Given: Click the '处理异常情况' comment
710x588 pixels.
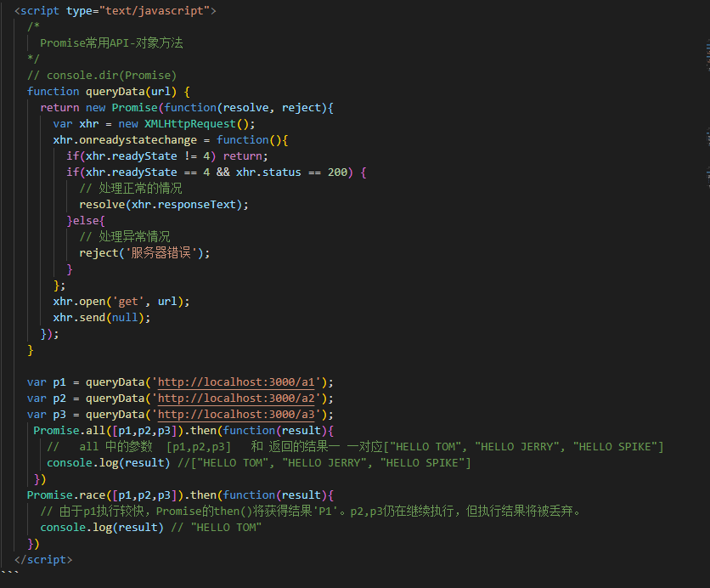Looking at the screenshot, I should [x=125, y=237].
